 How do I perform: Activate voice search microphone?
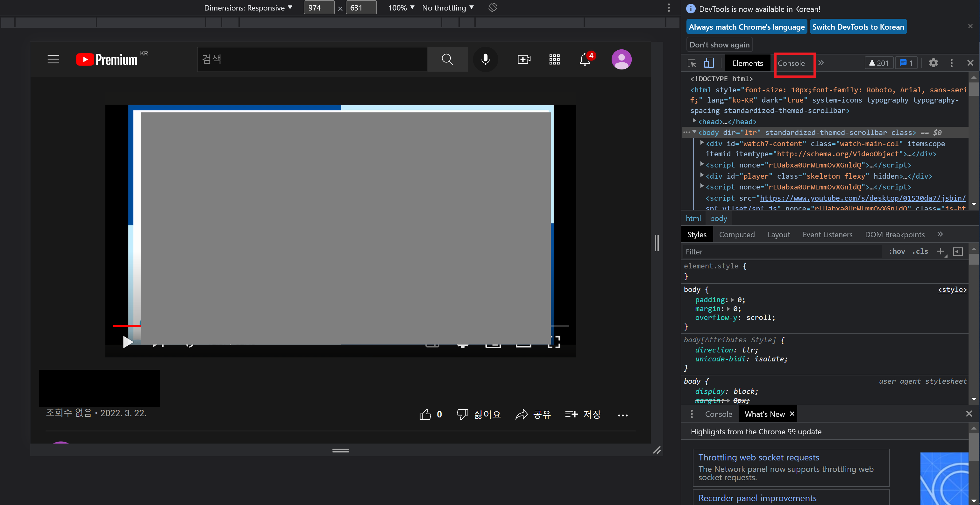pos(486,59)
